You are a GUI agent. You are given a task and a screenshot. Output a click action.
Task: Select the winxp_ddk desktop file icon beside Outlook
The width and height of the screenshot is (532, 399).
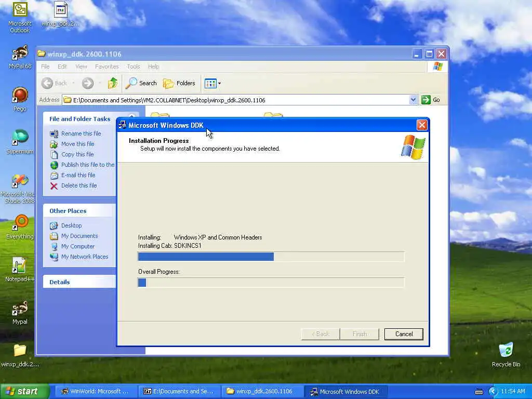pyautogui.click(x=60, y=14)
